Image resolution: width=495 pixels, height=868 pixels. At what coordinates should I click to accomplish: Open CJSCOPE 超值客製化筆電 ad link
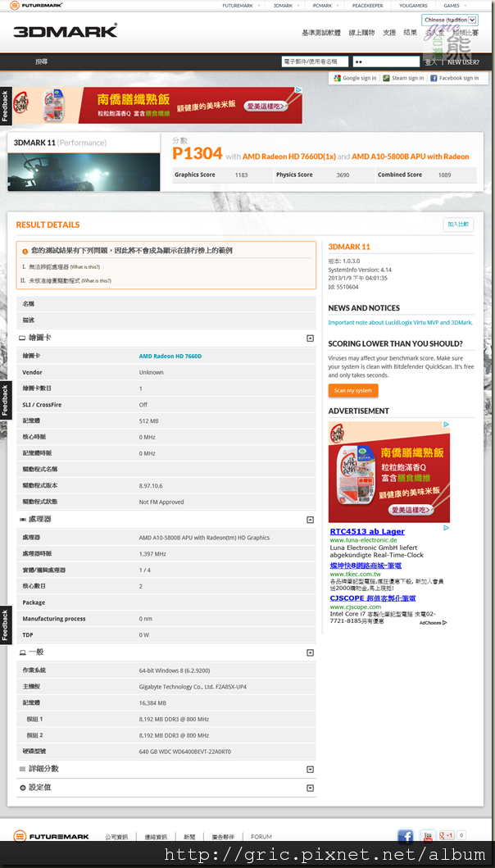click(373, 598)
